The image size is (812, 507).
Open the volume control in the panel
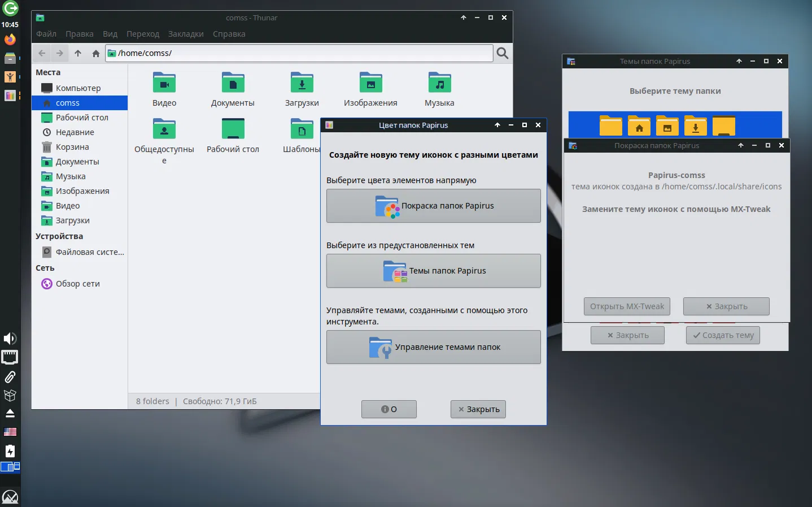pyautogui.click(x=10, y=339)
